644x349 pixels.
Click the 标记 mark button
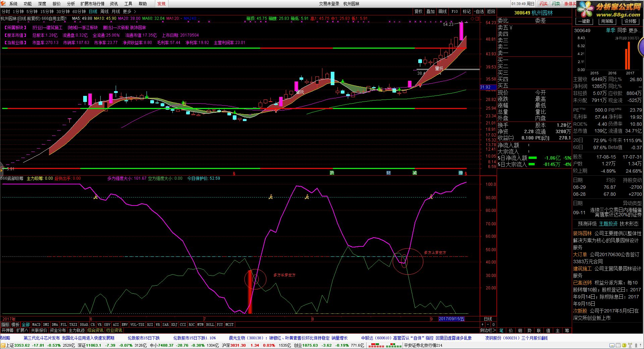point(467,11)
